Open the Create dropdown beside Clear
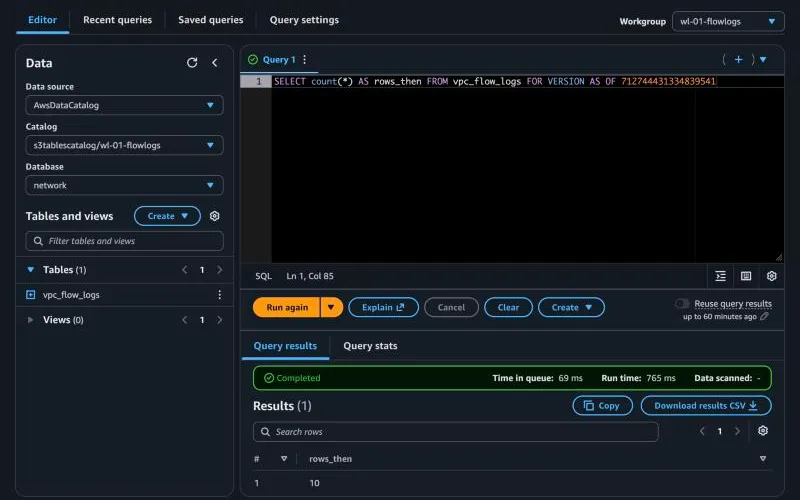 [x=571, y=307]
